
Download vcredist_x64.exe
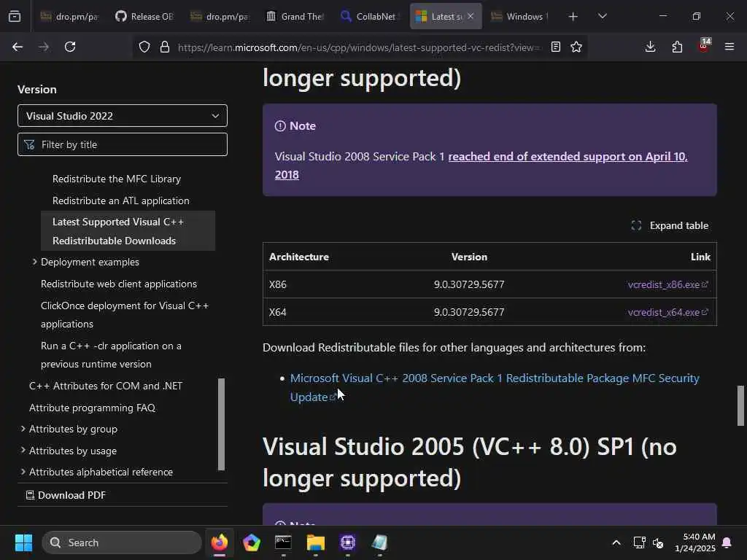tap(668, 312)
